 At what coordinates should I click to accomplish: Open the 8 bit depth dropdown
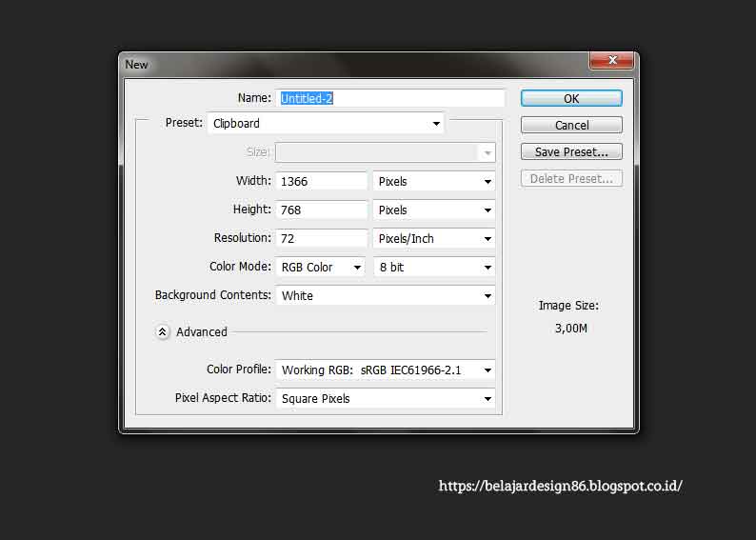(434, 267)
